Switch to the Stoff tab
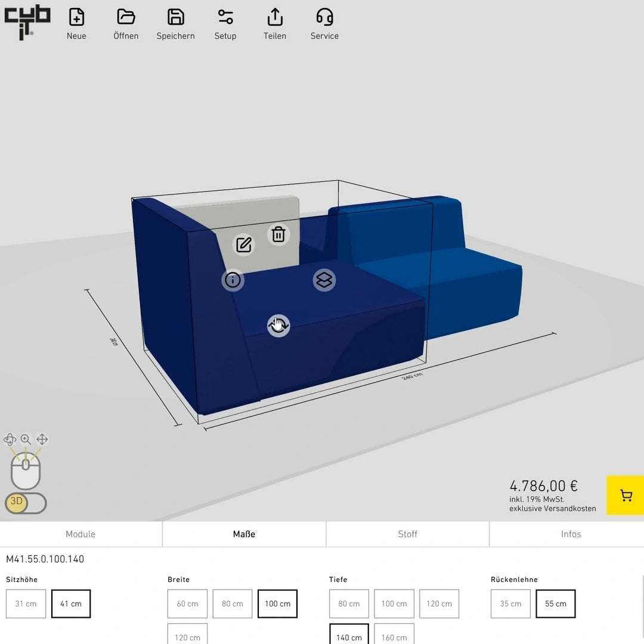The image size is (644, 644). 407,534
